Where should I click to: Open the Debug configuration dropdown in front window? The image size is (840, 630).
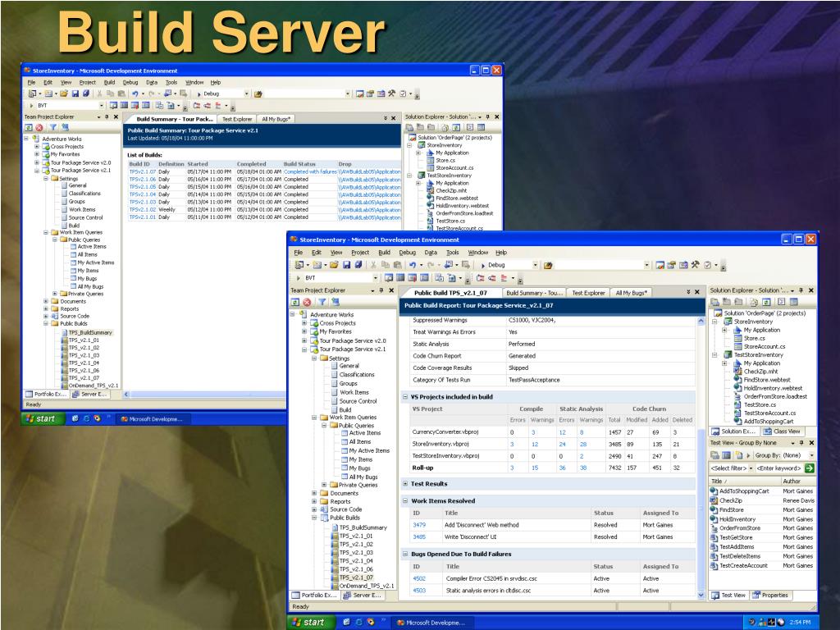[535, 265]
